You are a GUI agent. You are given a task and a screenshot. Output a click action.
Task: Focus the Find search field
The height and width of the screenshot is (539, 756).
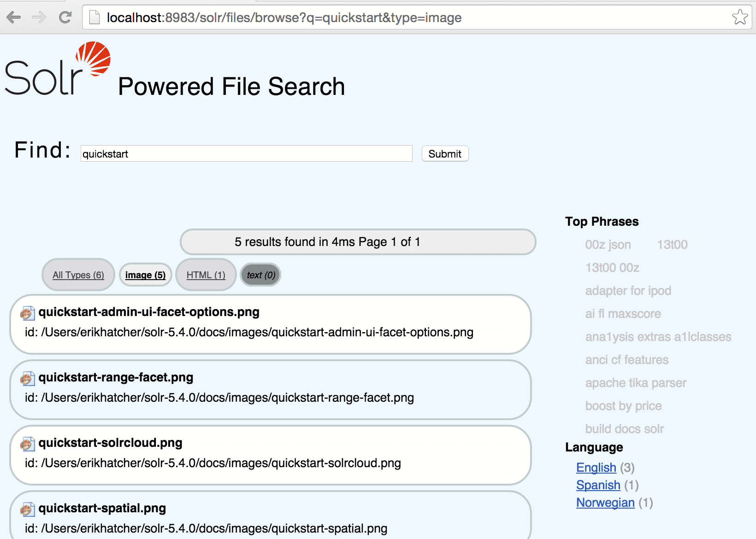pos(247,153)
